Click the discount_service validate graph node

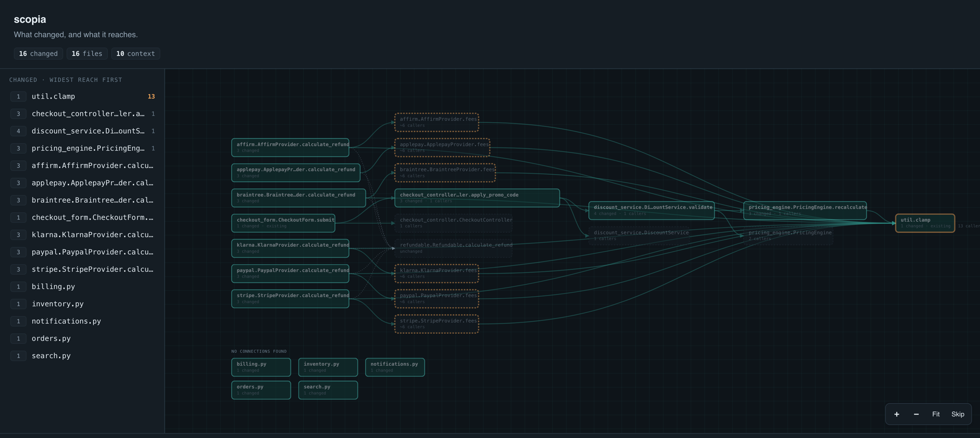(652, 210)
